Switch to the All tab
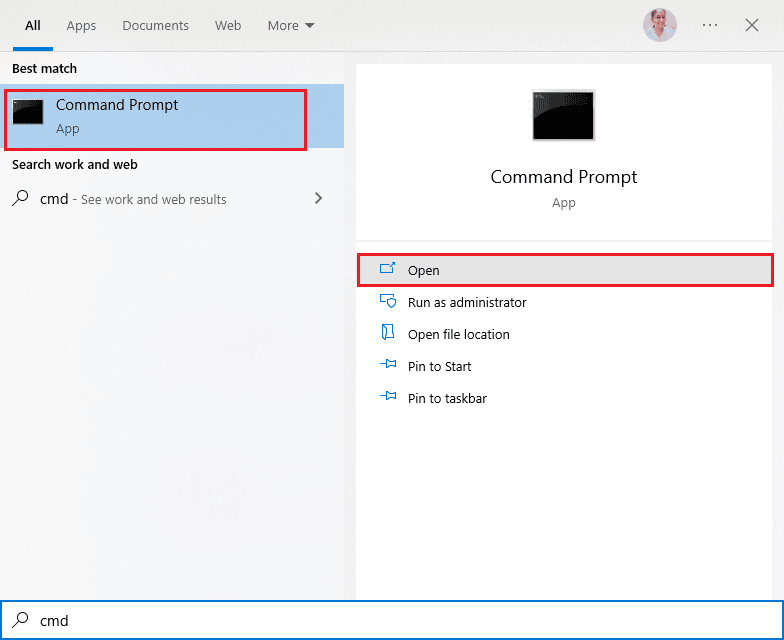The width and height of the screenshot is (784, 640). click(32, 26)
